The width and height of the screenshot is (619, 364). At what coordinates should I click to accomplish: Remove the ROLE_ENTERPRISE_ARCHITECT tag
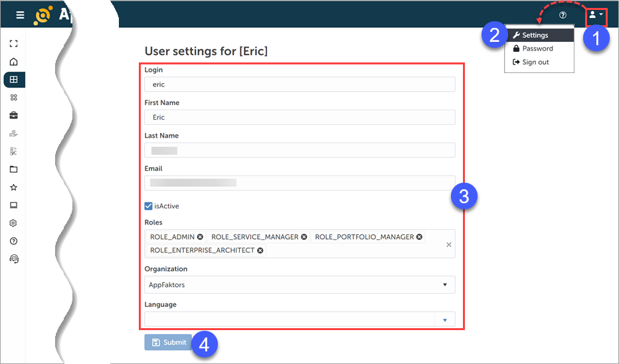[260, 250]
